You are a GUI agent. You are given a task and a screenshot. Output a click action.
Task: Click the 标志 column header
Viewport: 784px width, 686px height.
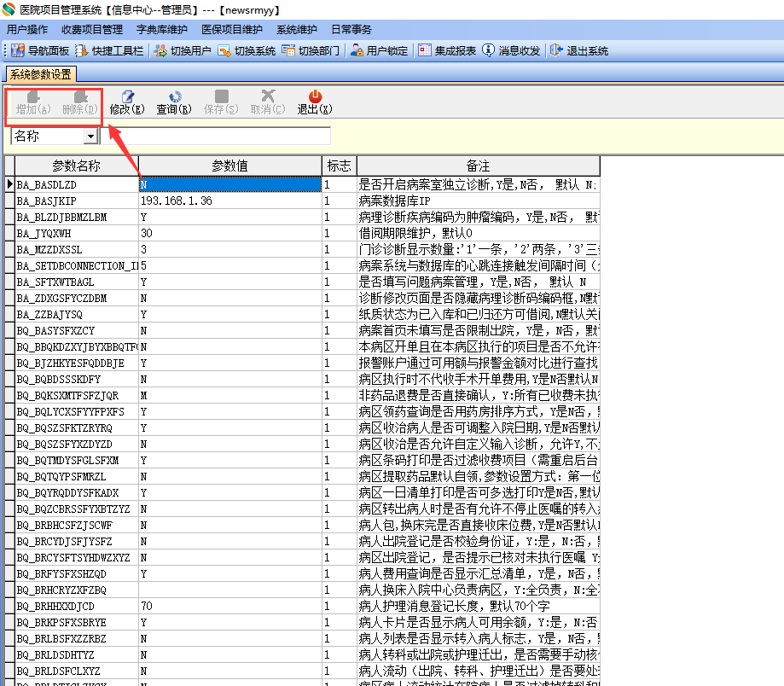339,166
